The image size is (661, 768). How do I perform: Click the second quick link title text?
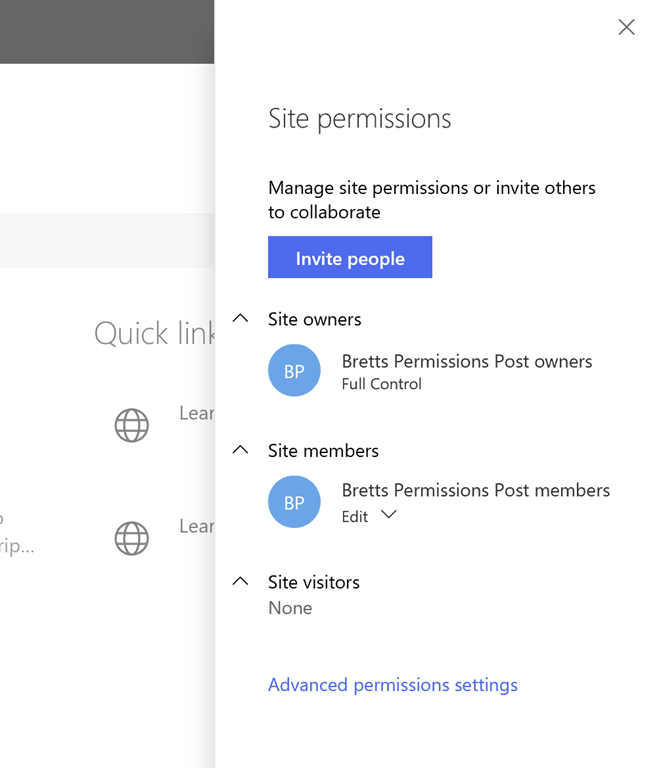point(197,526)
